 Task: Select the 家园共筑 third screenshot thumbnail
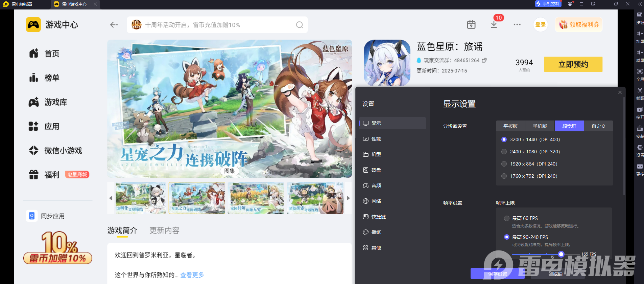[256, 198]
